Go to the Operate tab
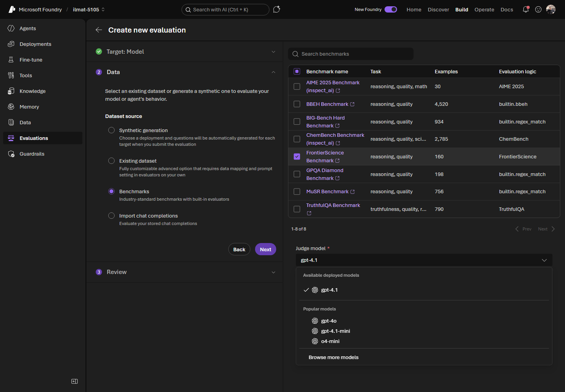The image size is (565, 392). (x=484, y=9)
